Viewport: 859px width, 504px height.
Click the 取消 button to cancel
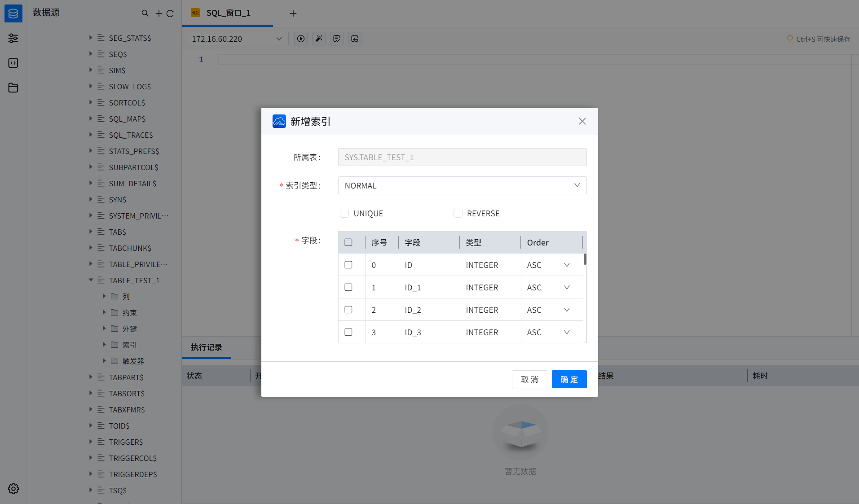tap(529, 379)
